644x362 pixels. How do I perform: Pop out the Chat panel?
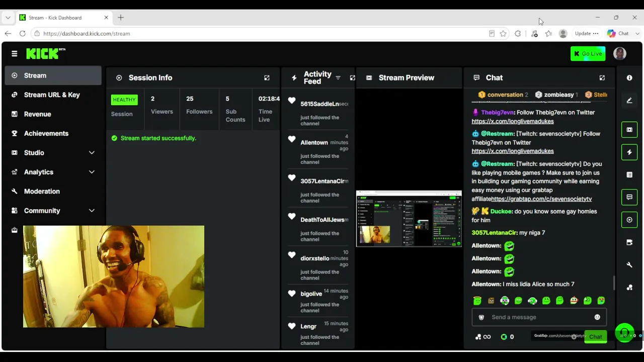pos(602,78)
